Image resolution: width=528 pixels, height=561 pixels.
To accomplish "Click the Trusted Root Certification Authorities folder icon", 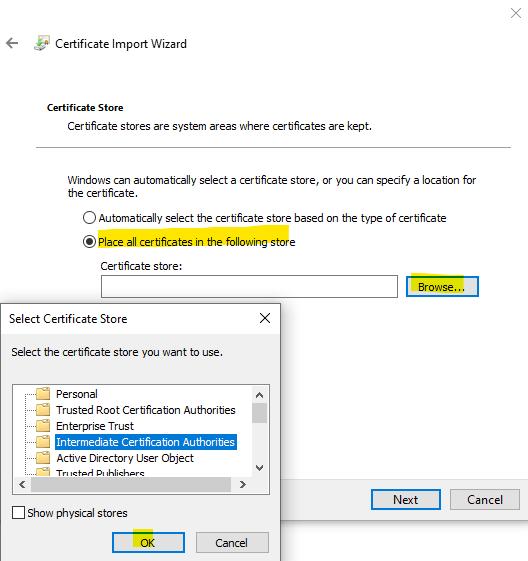I will [x=43, y=409].
